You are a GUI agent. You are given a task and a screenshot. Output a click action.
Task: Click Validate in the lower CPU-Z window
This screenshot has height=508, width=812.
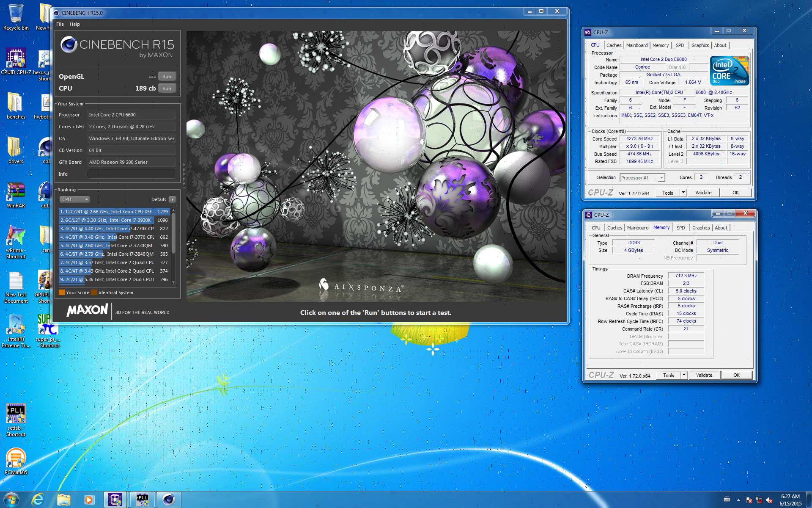704,375
